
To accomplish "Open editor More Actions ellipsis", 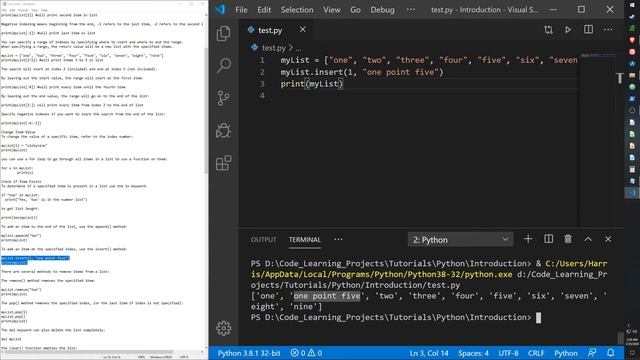I will coord(608,29).
